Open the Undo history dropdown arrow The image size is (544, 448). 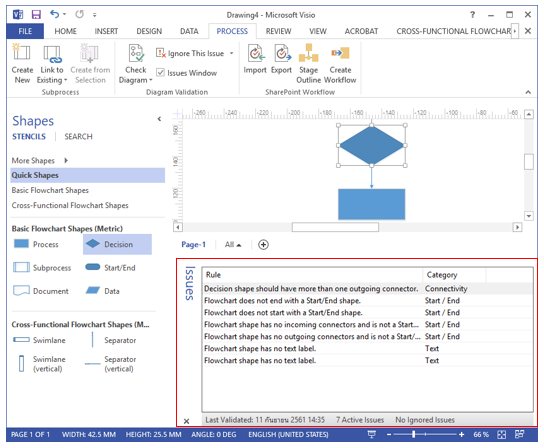[x=65, y=15]
